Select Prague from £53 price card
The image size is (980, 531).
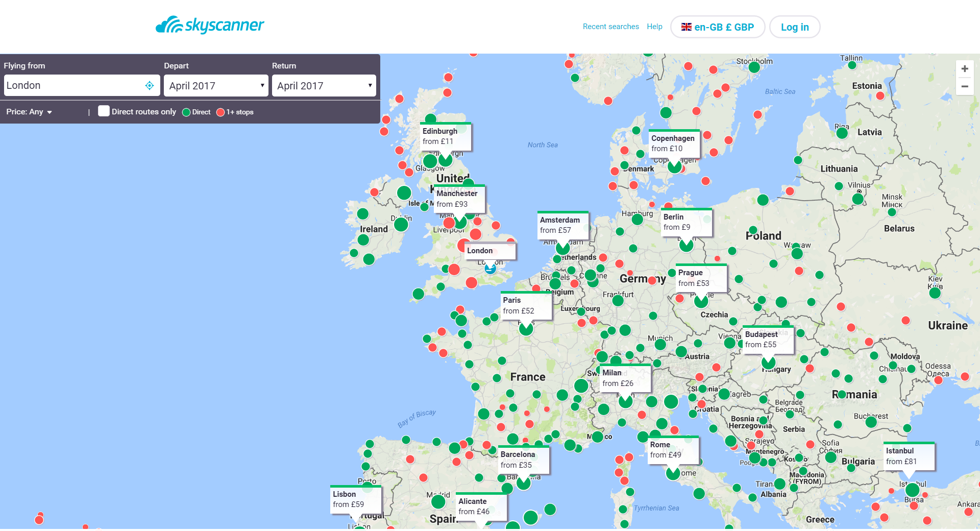tap(701, 278)
